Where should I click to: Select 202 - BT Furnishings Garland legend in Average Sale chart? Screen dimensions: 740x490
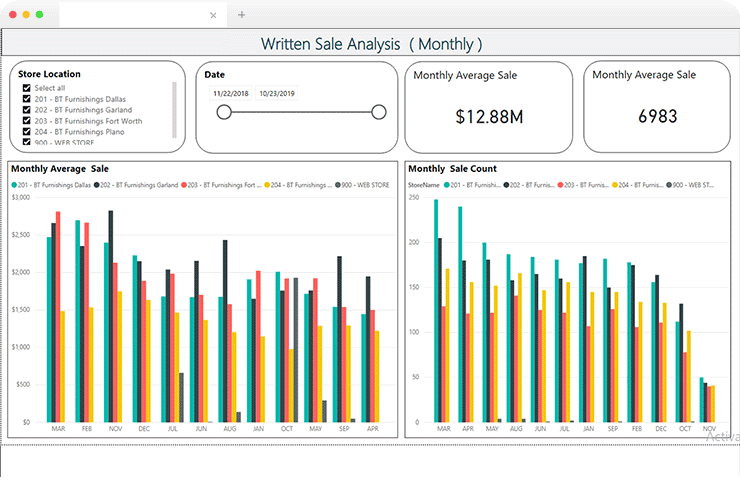(136, 185)
